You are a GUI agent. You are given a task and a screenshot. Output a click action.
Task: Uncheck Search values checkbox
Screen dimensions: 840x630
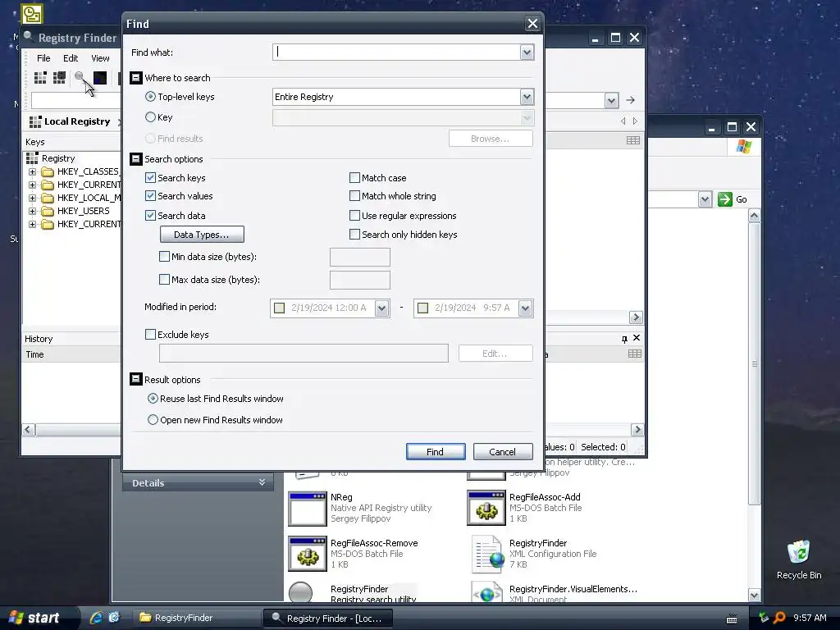coord(151,196)
